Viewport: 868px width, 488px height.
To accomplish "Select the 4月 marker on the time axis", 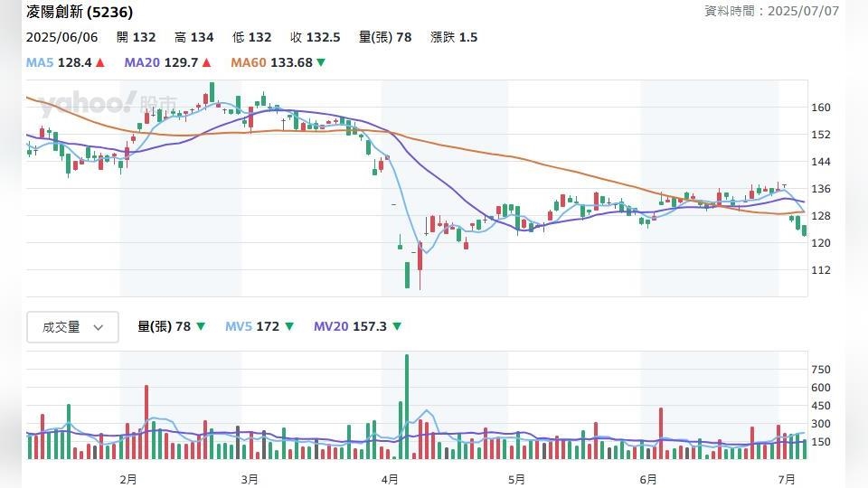I will (x=390, y=478).
